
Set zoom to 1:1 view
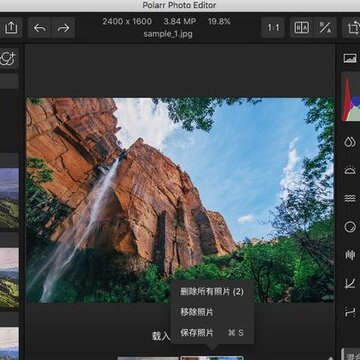coord(273,28)
